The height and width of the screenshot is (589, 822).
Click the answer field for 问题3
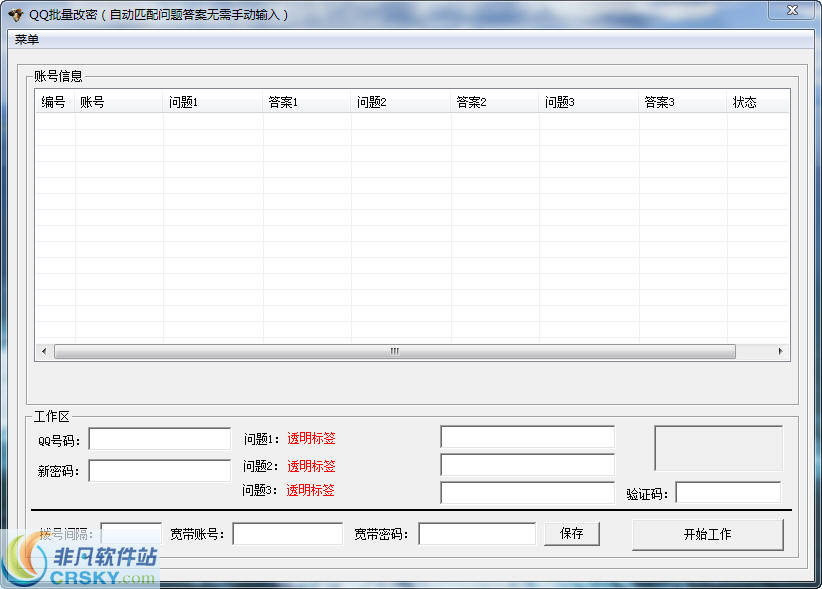(527, 493)
